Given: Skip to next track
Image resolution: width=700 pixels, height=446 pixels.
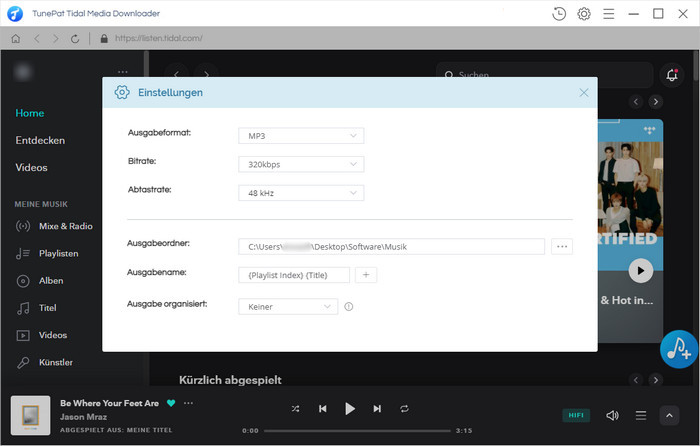Looking at the screenshot, I should [377, 408].
